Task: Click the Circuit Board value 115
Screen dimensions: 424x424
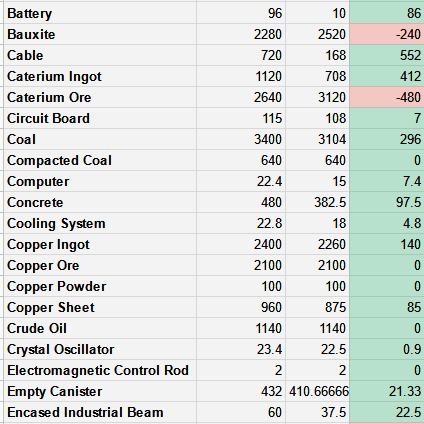Action: 241,118
